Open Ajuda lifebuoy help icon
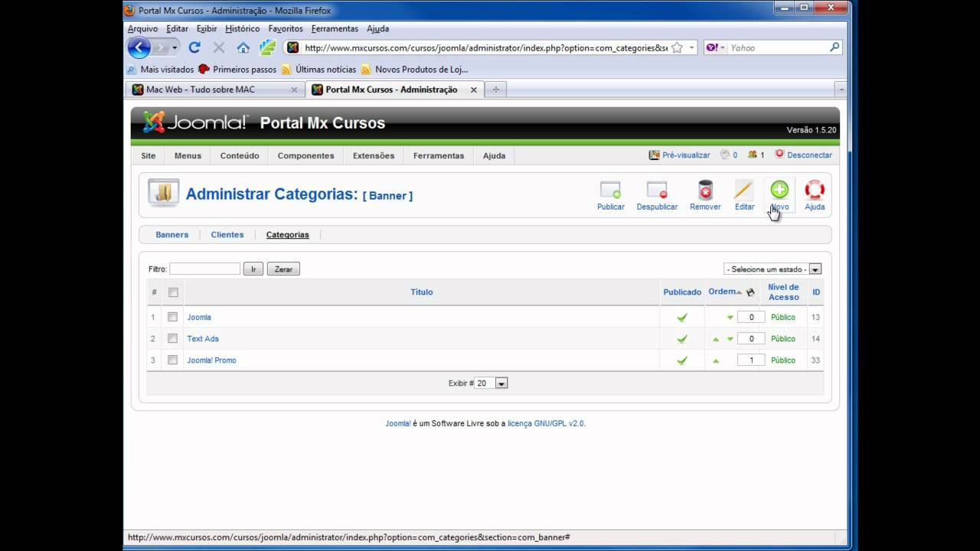 [x=815, y=191]
